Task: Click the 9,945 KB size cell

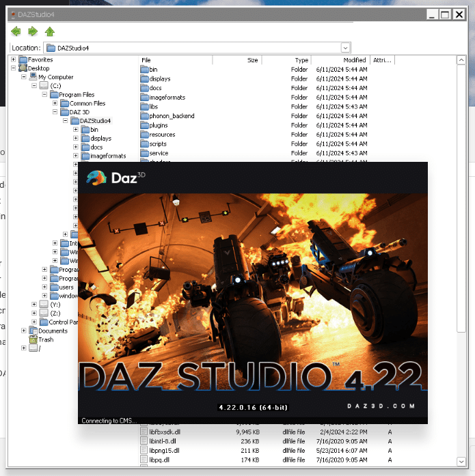Action: click(x=248, y=432)
